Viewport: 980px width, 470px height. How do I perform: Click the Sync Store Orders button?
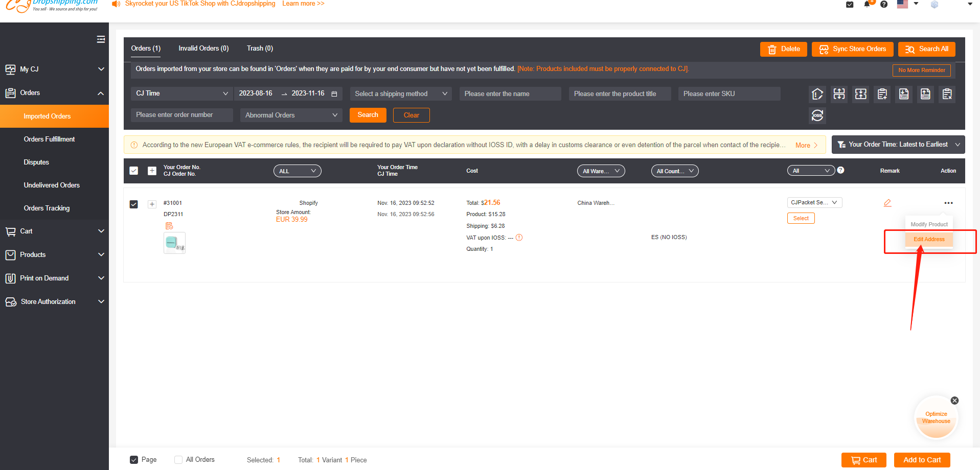pos(852,49)
